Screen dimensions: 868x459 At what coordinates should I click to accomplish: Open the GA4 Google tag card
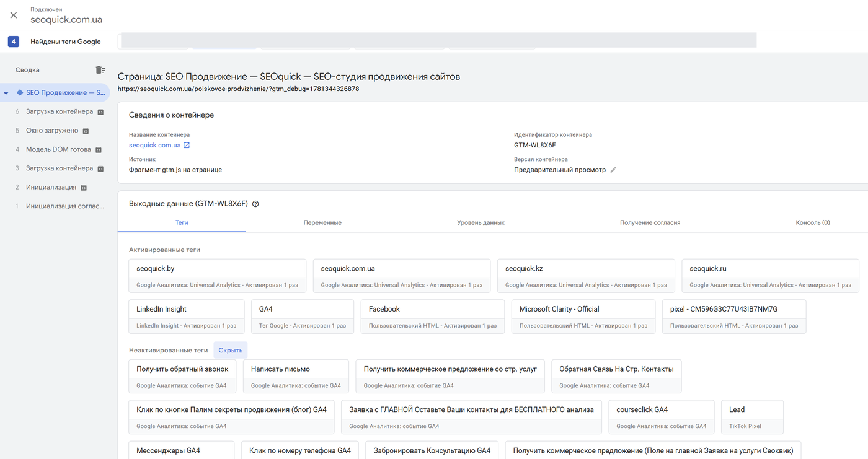[303, 317]
